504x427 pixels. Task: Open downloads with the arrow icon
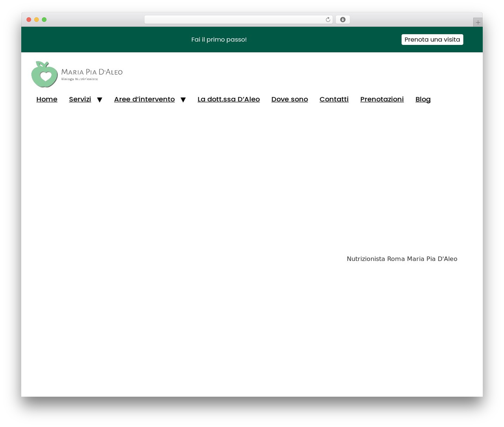343,20
